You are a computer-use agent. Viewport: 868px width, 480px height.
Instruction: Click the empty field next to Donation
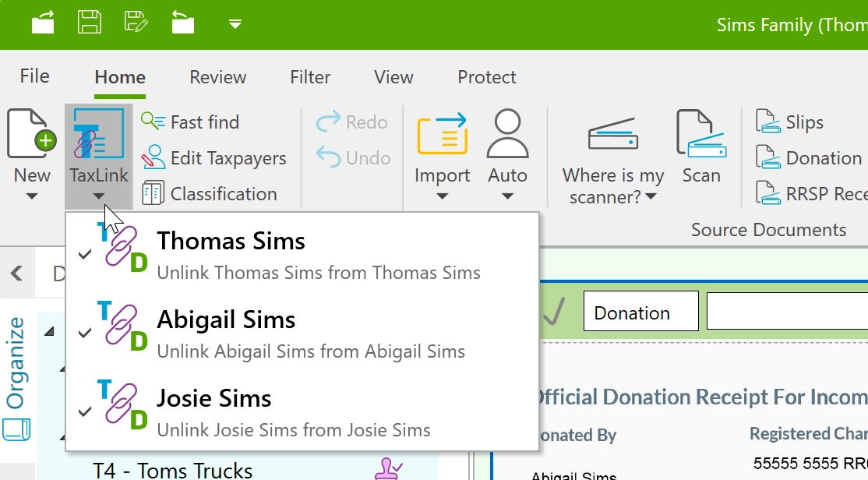[x=787, y=312]
